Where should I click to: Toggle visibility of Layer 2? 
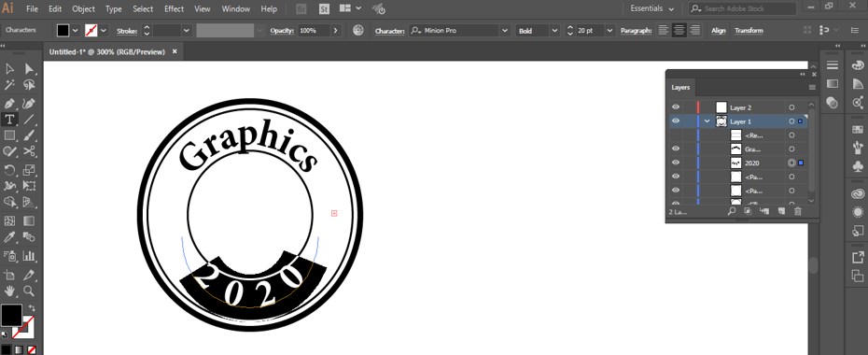(x=676, y=107)
